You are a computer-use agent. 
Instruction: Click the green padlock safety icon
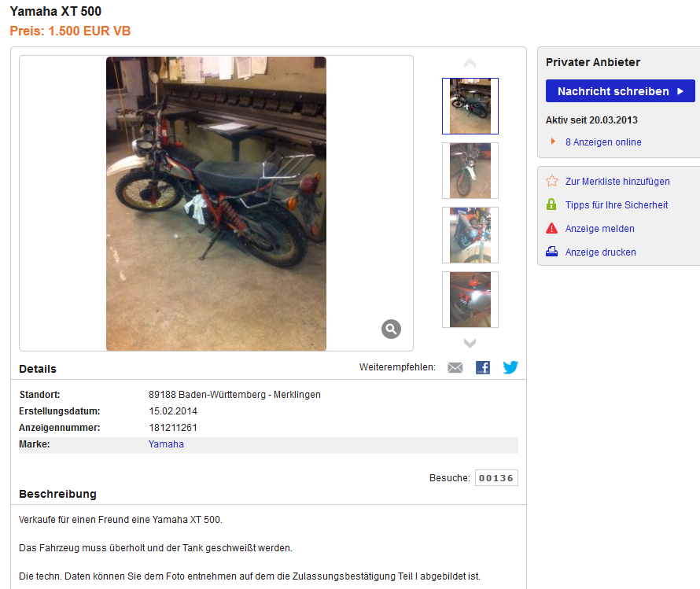[552, 204]
